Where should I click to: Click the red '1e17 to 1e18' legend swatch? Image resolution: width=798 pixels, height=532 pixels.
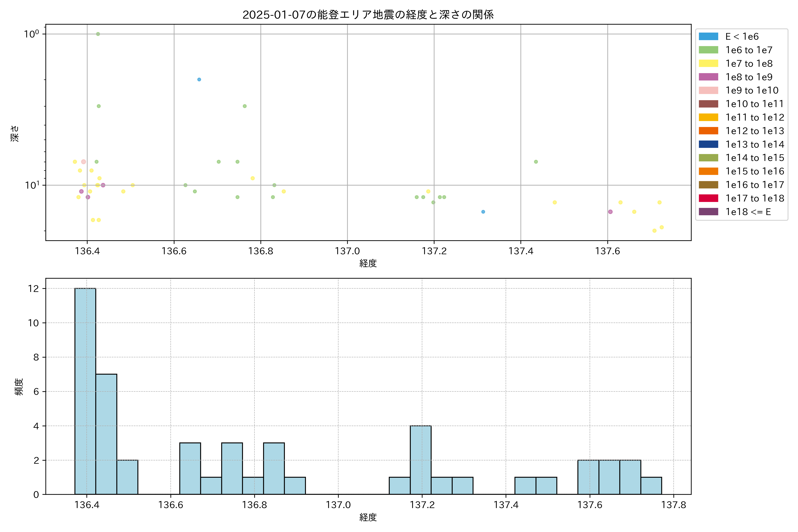pyautogui.click(x=708, y=198)
